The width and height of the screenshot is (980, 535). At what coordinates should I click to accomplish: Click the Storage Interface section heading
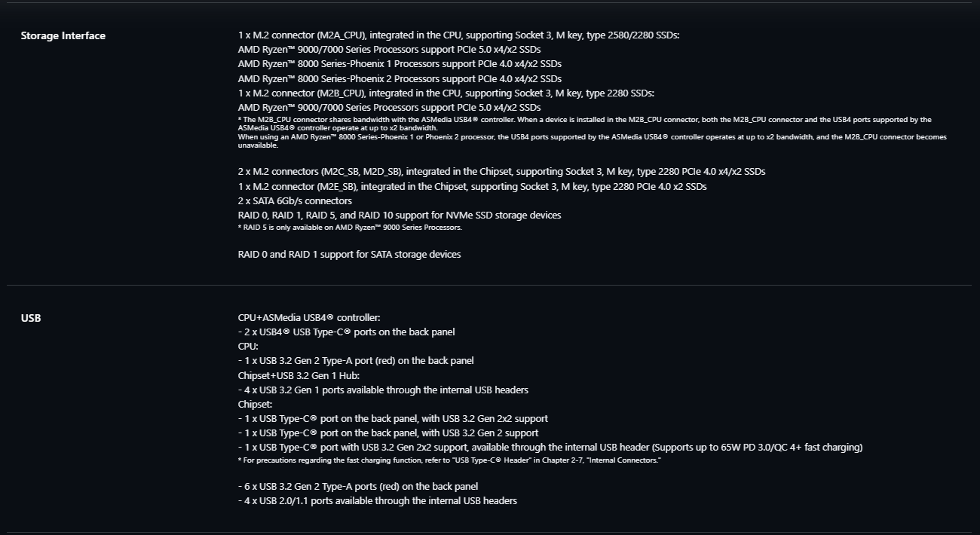63,35
